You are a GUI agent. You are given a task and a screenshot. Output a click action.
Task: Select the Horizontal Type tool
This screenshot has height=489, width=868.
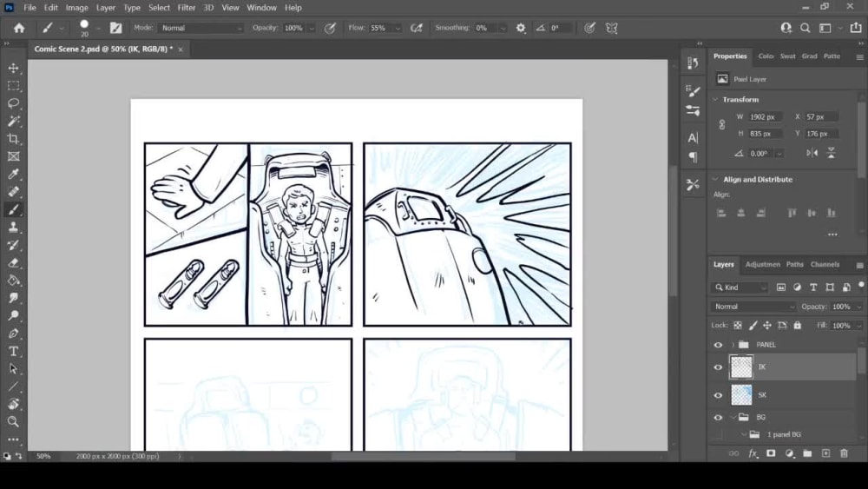(13, 351)
